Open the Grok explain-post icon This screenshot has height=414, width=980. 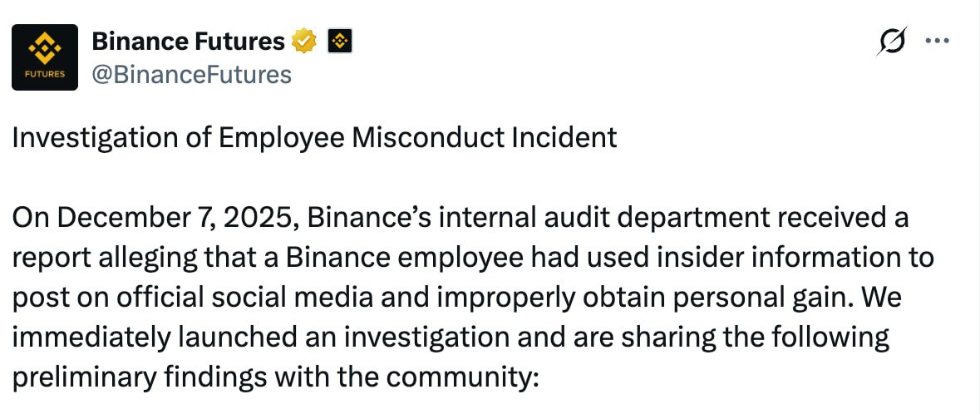[891, 42]
